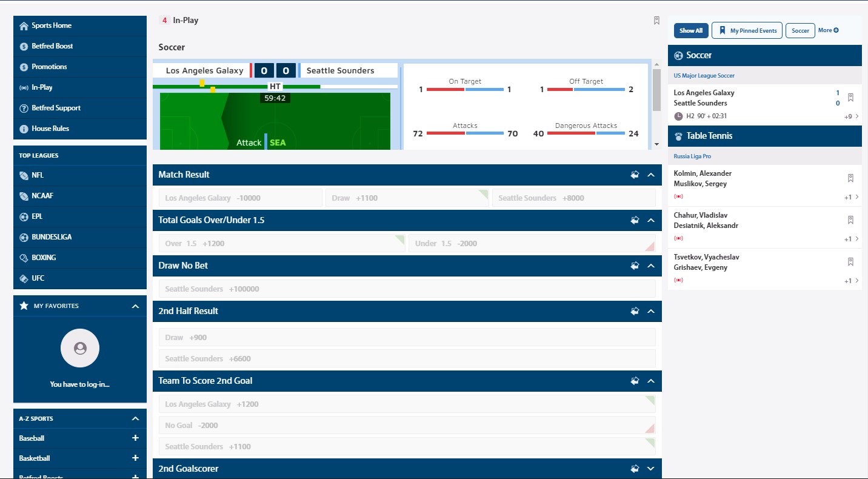The width and height of the screenshot is (868, 479).
Task: View House Rules
Action: click(x=80, y=129)
